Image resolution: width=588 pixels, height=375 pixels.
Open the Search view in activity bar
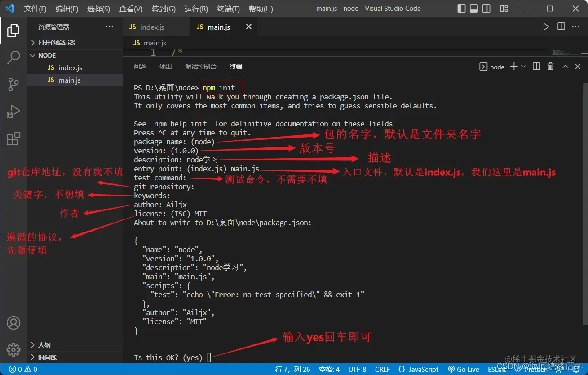(13, 57)
